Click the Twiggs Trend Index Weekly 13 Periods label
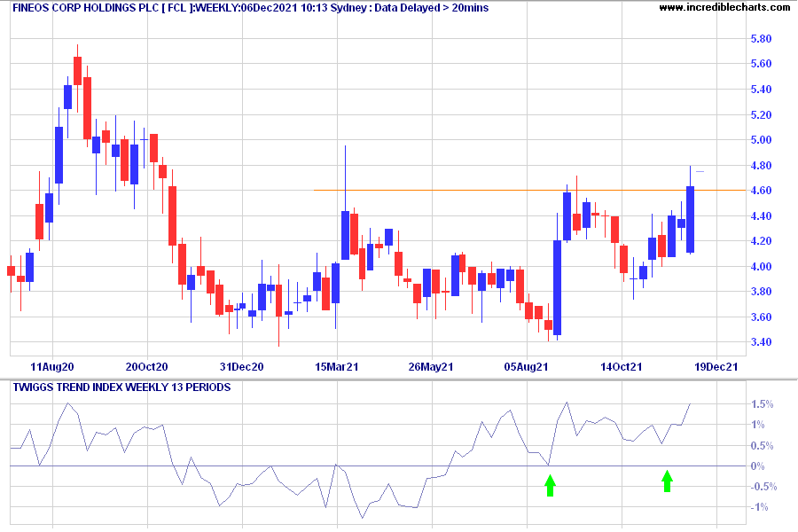The width and height of the screenshot is (798, 532). pyautogui.click(x=121, y=387)
